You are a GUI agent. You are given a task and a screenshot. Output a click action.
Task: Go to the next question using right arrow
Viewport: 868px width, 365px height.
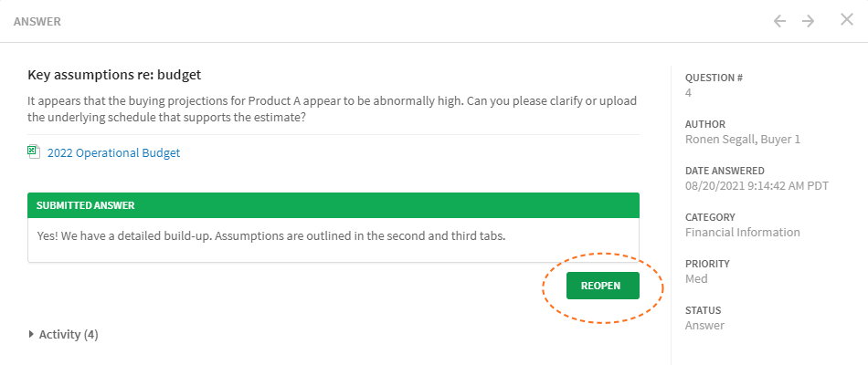click(809, 22)
